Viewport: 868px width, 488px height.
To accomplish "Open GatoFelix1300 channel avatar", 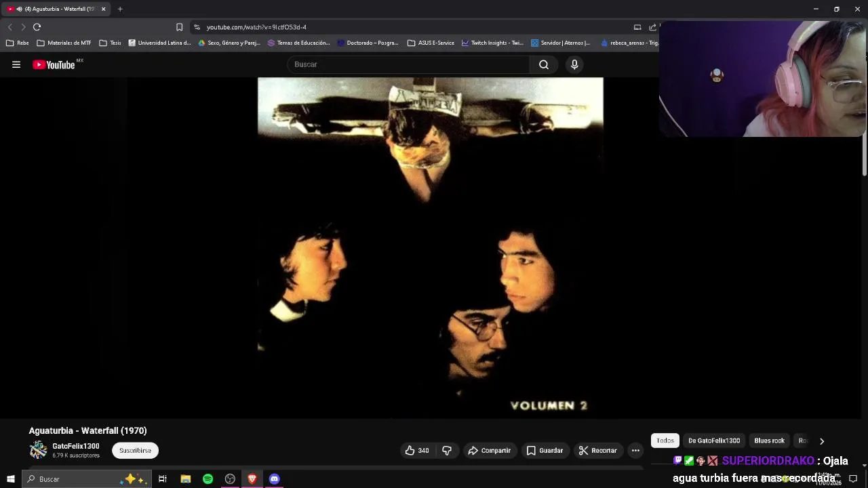I will coord(38,450).
